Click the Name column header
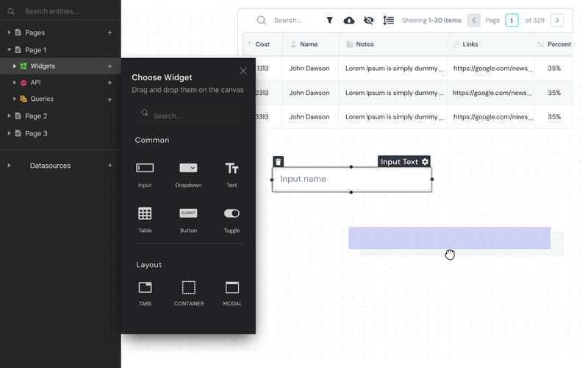The height and width of the screenshot is (368, 588). pyautogui.click(x=309, y=44)
